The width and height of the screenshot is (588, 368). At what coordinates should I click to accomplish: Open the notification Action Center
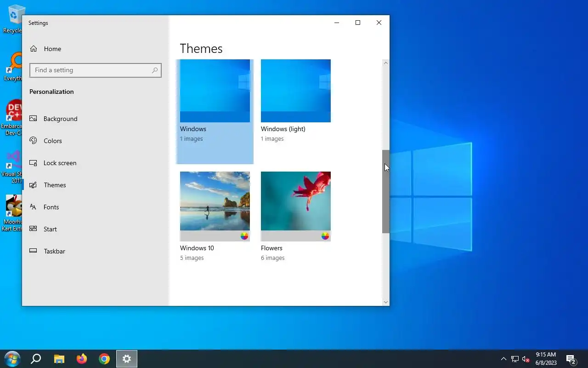pos(571,359)
